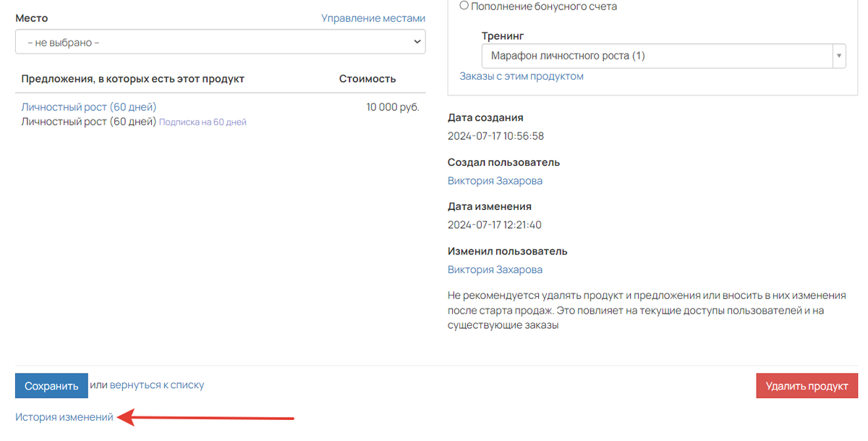Open the История изменений link
The width and height of the screenshot is (868, 441).
64,417
